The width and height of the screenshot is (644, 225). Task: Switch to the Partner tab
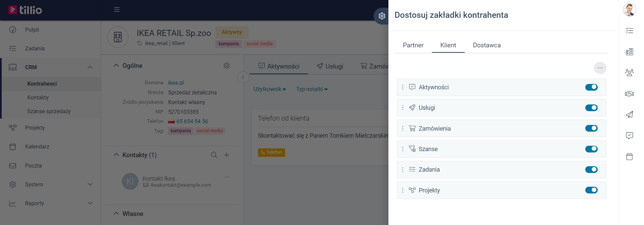point(413,45)
